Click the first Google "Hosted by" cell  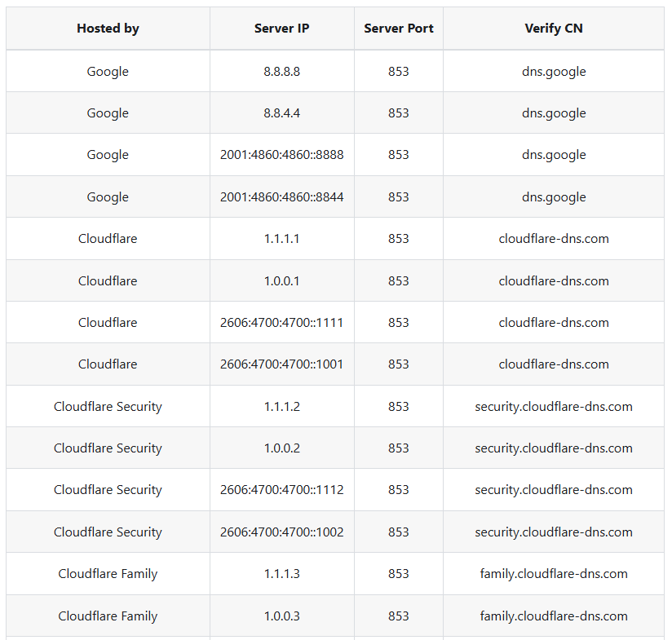[x=108, y=71]
